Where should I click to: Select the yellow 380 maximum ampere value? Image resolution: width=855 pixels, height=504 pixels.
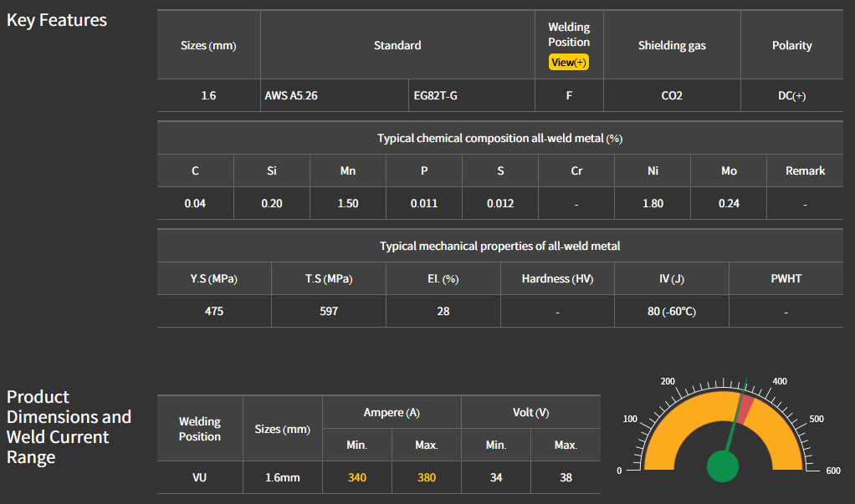click(x=426, y=478)
